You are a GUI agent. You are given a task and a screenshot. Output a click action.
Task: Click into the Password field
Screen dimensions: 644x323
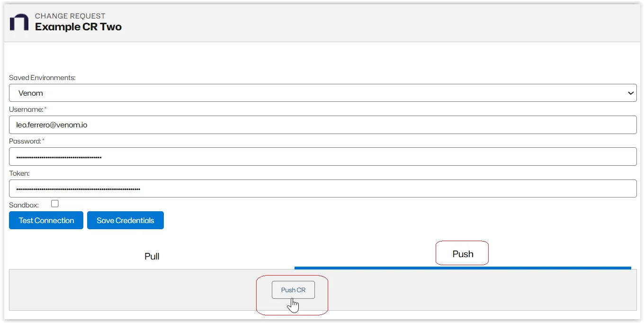(x=322, y=157)
